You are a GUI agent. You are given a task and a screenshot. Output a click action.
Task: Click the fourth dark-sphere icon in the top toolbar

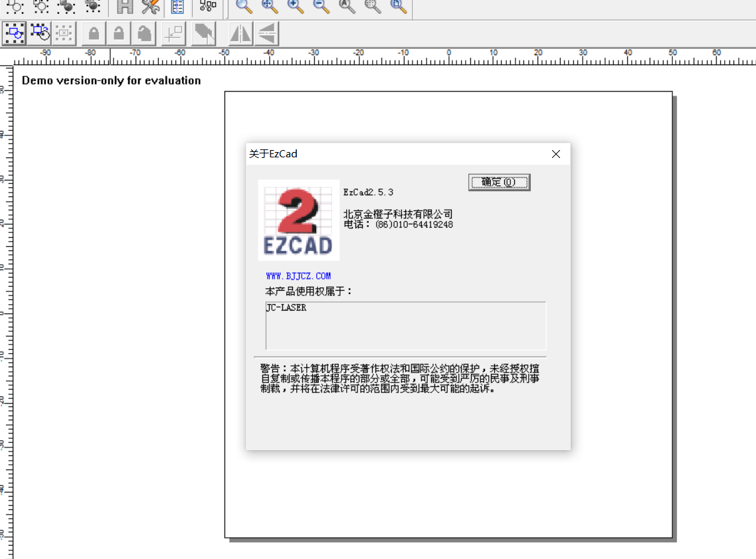[x=92, y=6]
